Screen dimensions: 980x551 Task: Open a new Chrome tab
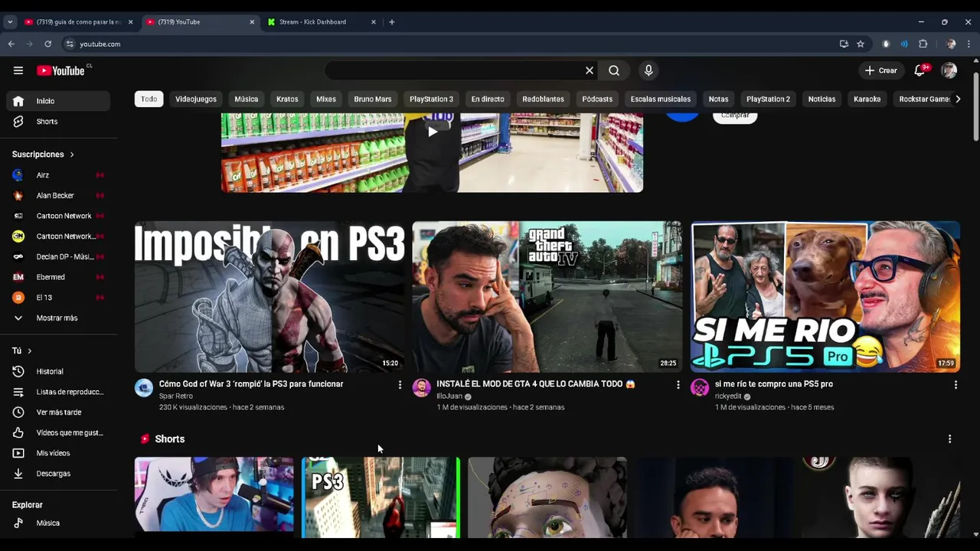(392, 22)
